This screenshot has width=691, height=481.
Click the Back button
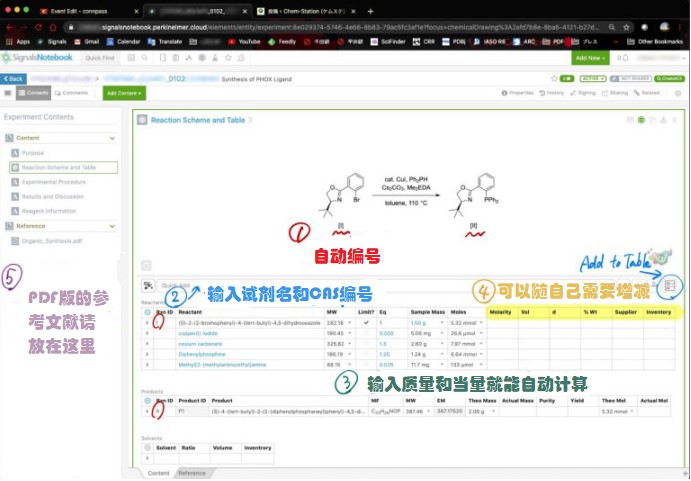click(14, 79)
